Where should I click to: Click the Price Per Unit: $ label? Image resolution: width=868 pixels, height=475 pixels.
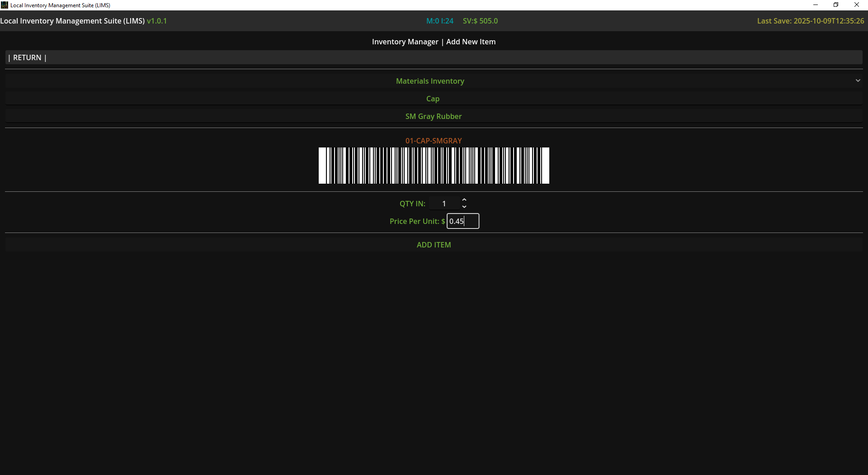pos(417,221)
